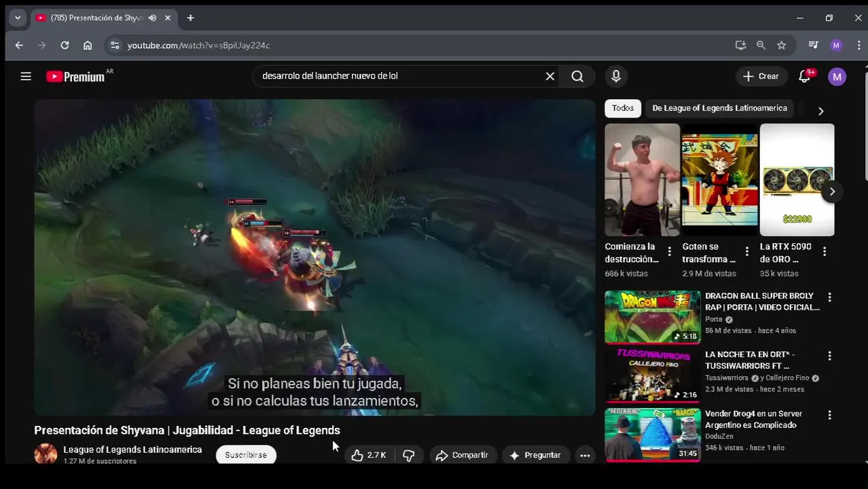View site information icon in address bar

[115, 45]
